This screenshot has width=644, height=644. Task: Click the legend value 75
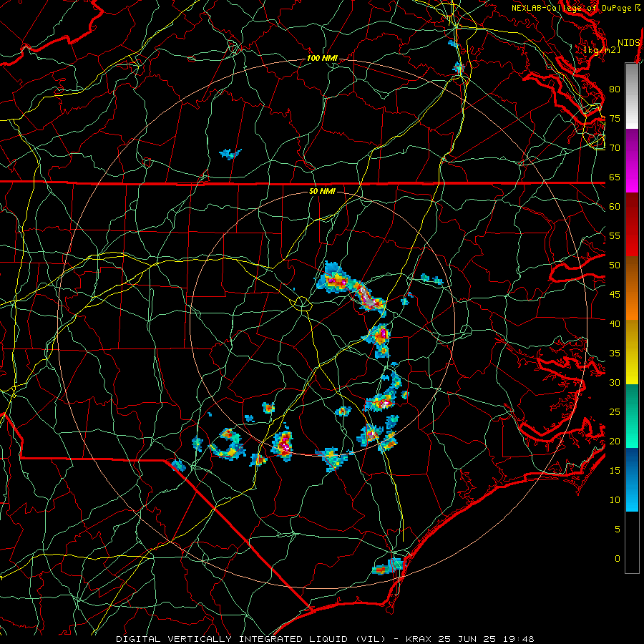[615, 119]
